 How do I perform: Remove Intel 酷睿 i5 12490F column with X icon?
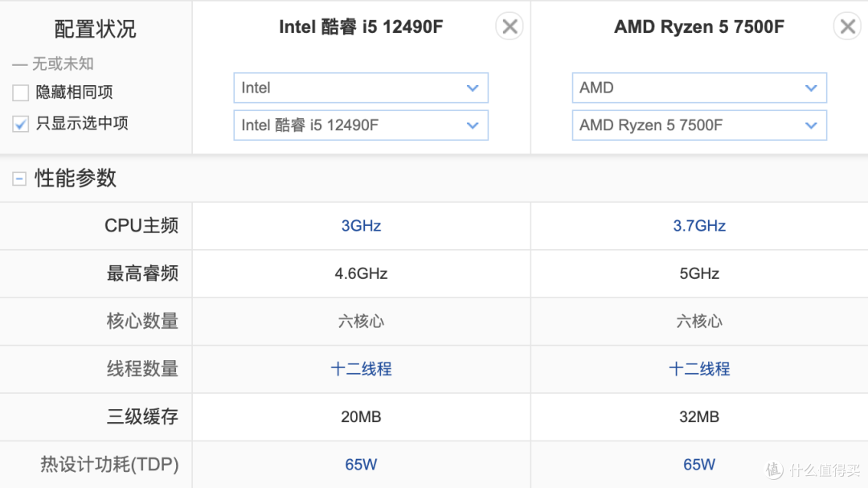(510, 27)
